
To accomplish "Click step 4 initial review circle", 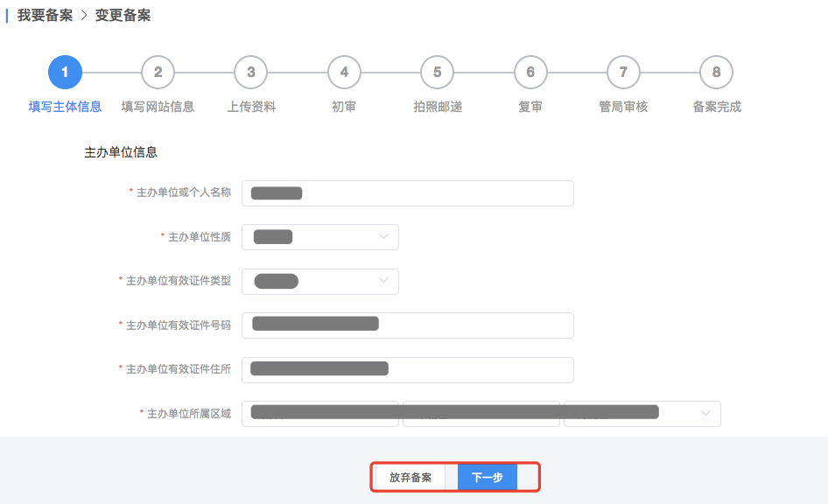I will tap(344, 73).
